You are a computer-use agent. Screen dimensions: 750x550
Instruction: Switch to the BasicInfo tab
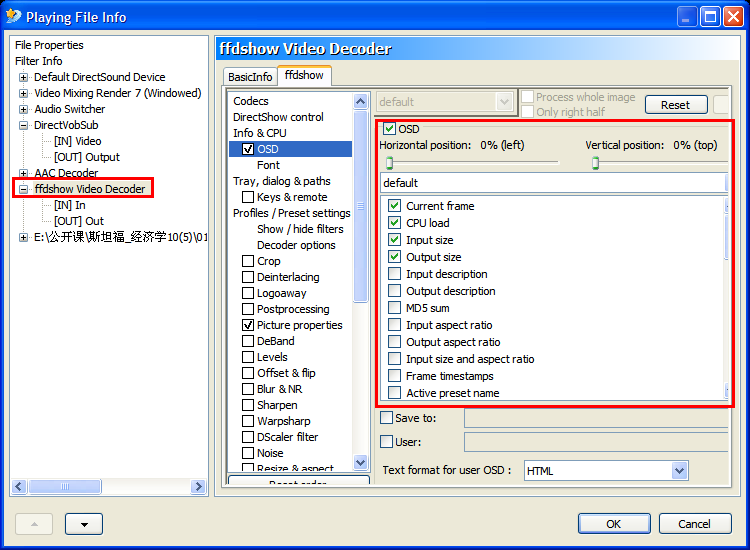coord(250,77)
